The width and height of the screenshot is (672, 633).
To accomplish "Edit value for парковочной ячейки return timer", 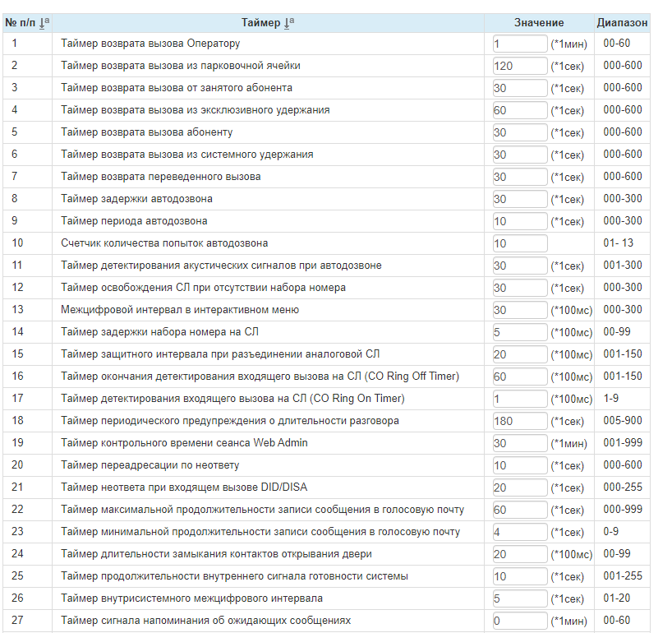I will [520, 66].
